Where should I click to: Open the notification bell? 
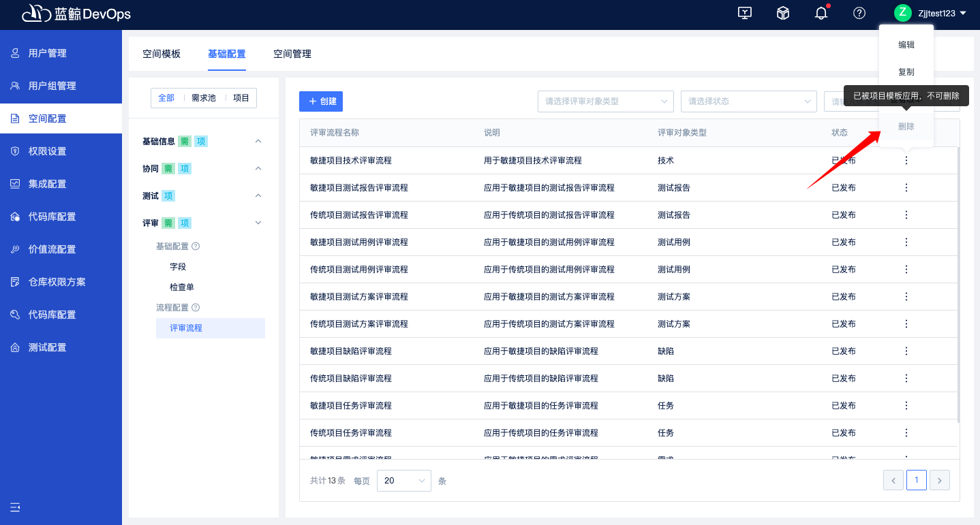(821, 13)
